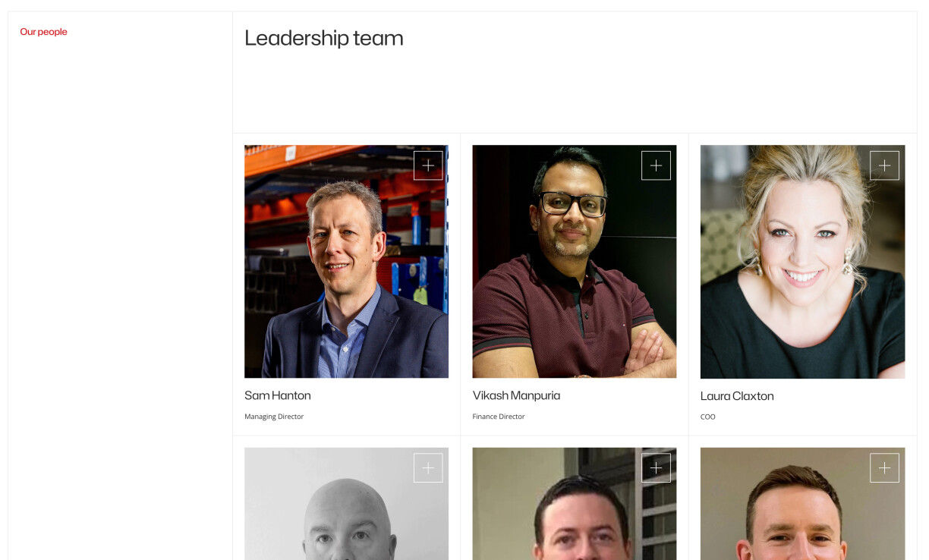Screen dimensions: 929x560
Task: Open plus icon on bottom right portrait
Action: 884,467
